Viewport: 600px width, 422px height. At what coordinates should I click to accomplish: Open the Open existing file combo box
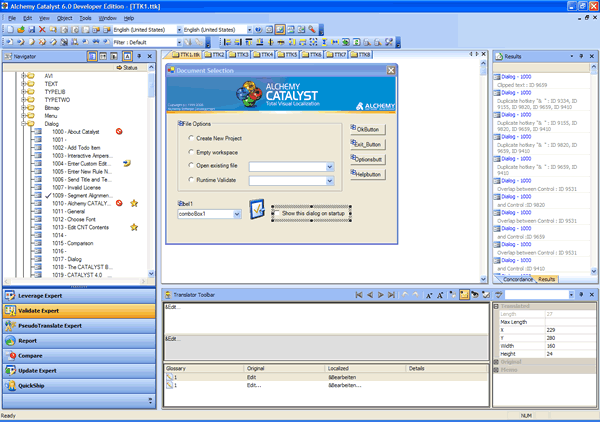[330, 167]
